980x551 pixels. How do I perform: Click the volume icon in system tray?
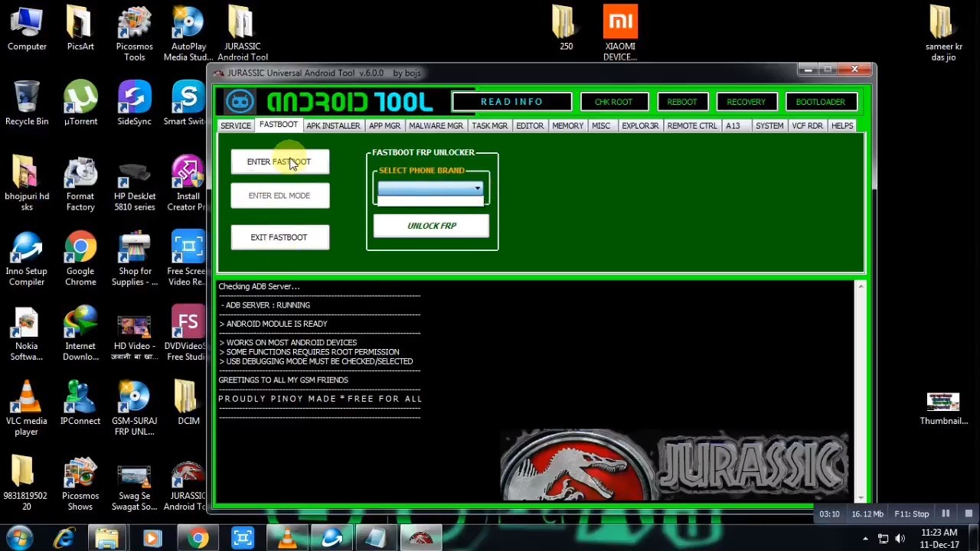click(x=900, y=539)
